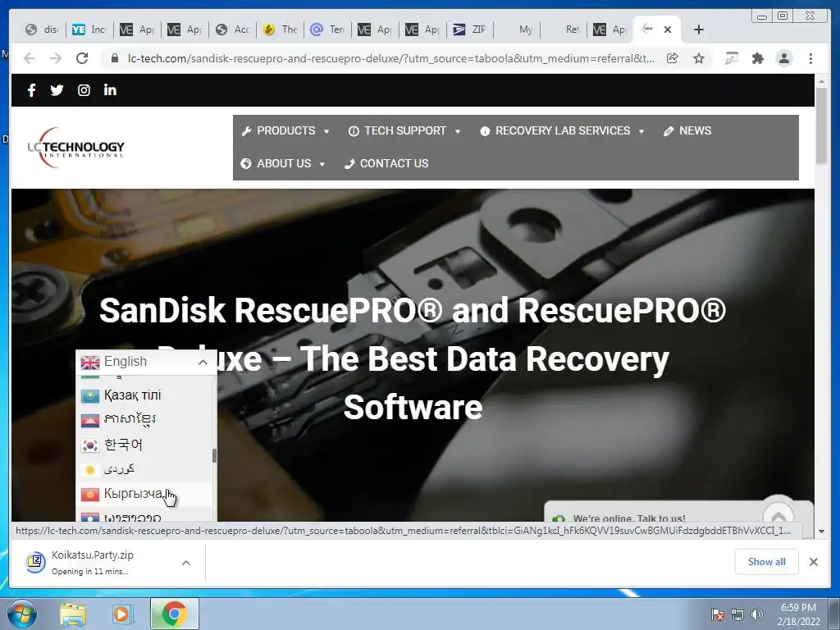
Task: Open a new browser tab
Action: tap(699, 30)
